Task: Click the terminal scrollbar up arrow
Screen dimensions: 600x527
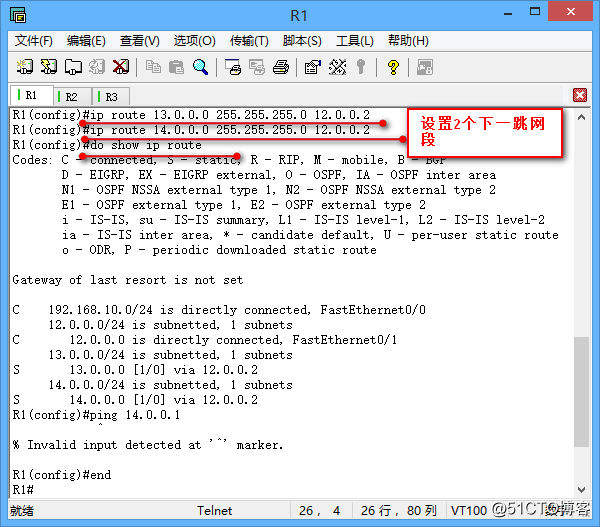Action: (581, 117)
